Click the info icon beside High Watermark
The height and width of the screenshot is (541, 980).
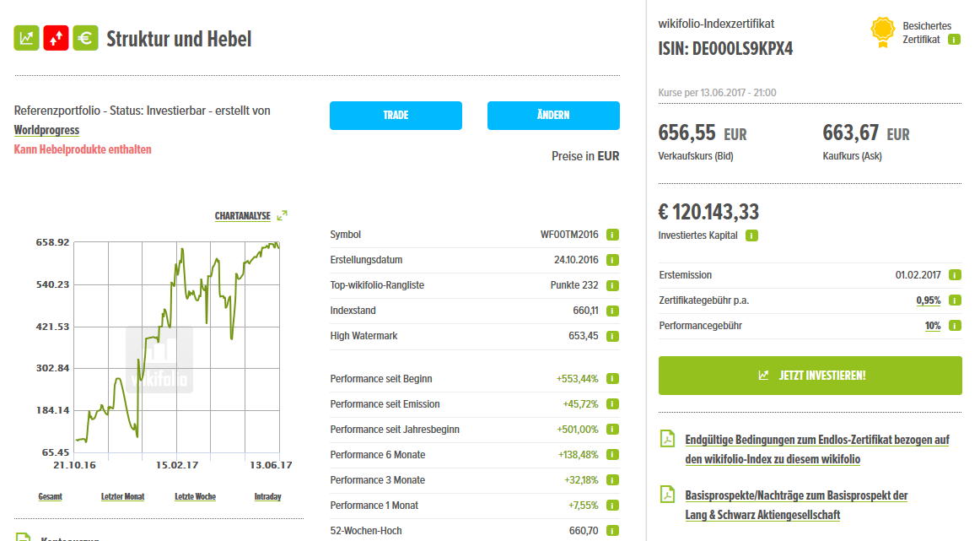pyautogui.click(x=612, y=335)
